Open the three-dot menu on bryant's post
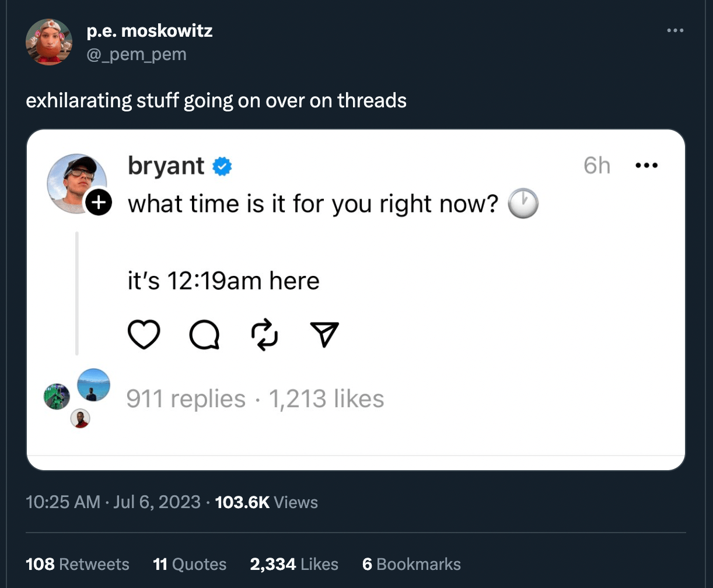Viewport: 713px width, 588px height. [646, 166]
